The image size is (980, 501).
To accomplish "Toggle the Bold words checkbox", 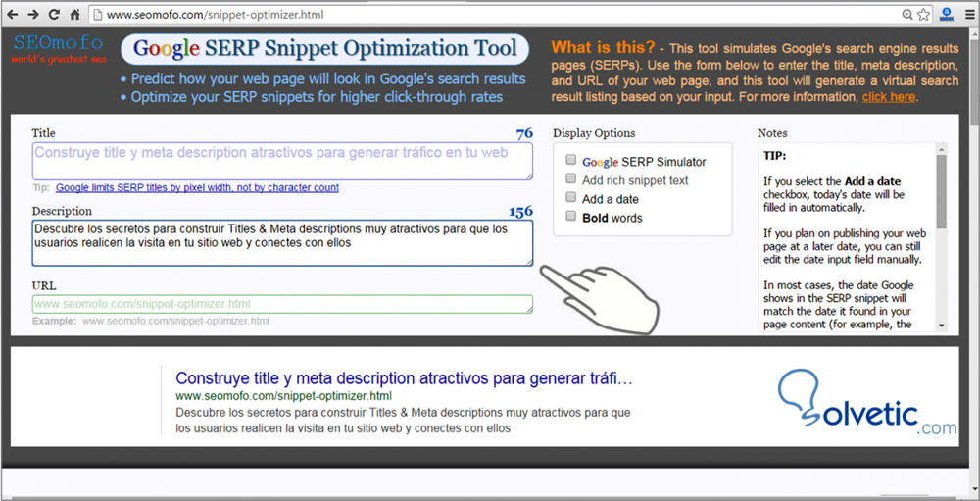I will [570, 217].
